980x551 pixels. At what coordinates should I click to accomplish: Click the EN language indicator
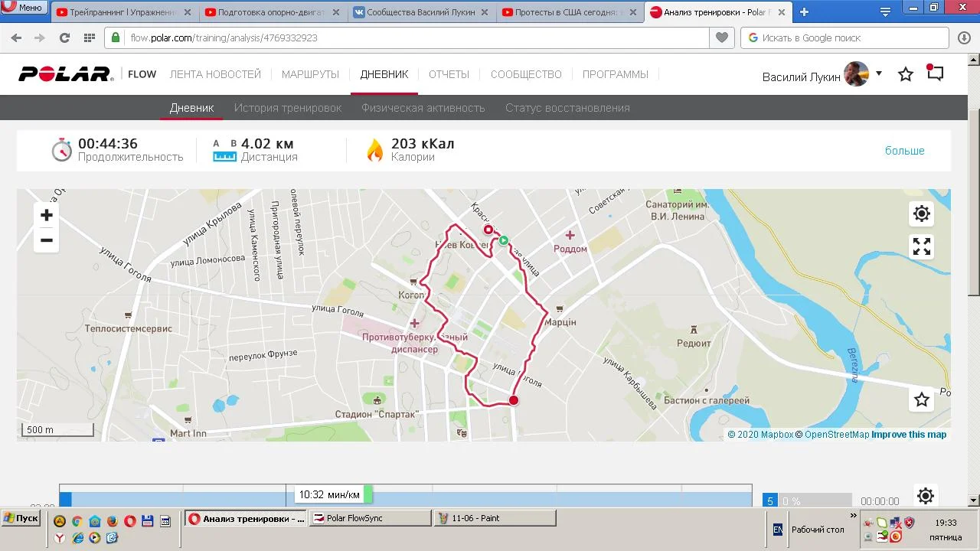(x=778, y=529)
